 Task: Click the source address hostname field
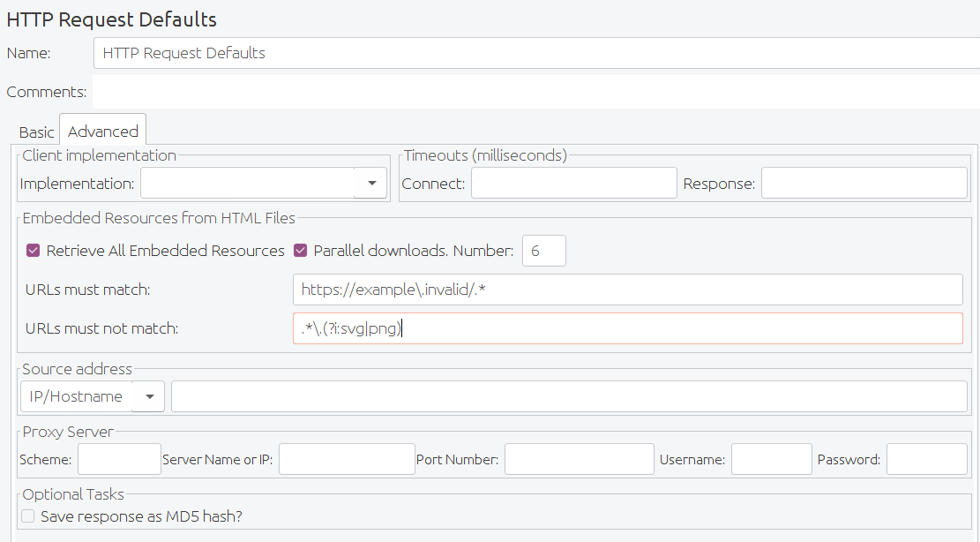point(569,395)
